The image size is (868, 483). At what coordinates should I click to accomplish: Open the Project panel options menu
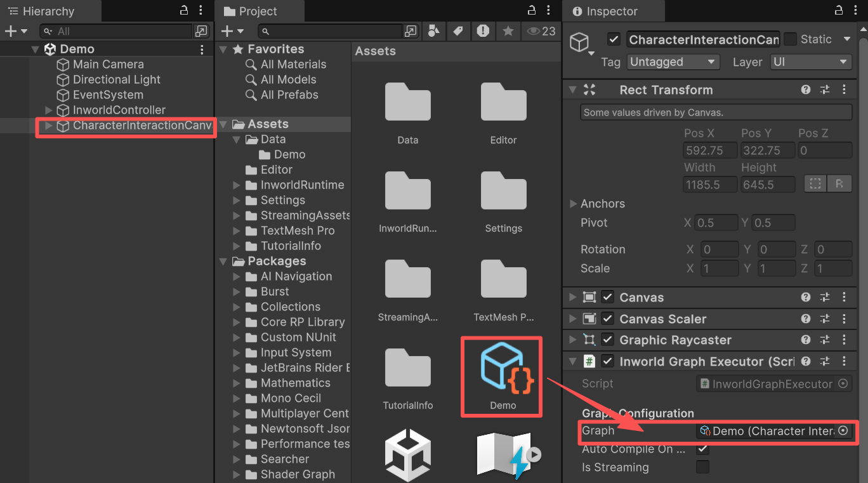click(549, 11)
